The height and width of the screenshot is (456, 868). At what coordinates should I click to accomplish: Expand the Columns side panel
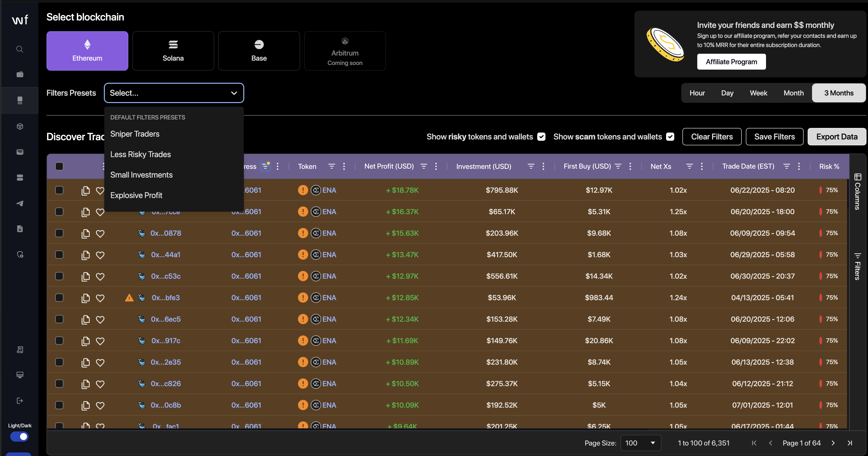858,191
